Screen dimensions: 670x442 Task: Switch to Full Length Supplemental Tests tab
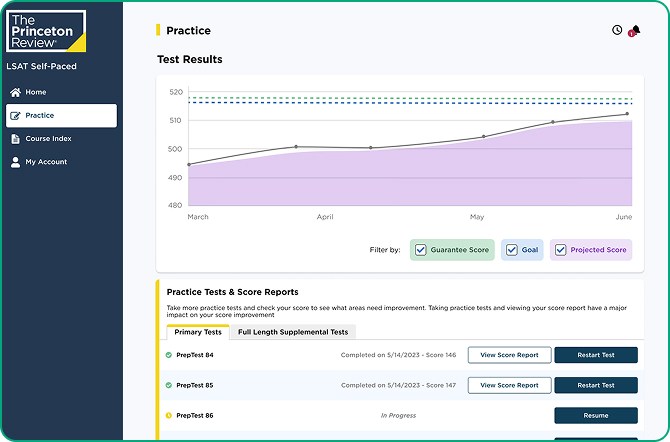293,332
